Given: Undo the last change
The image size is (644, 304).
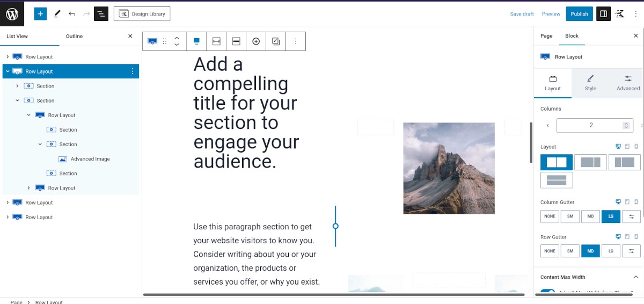Looking at the screenshot, I should 72,14.
